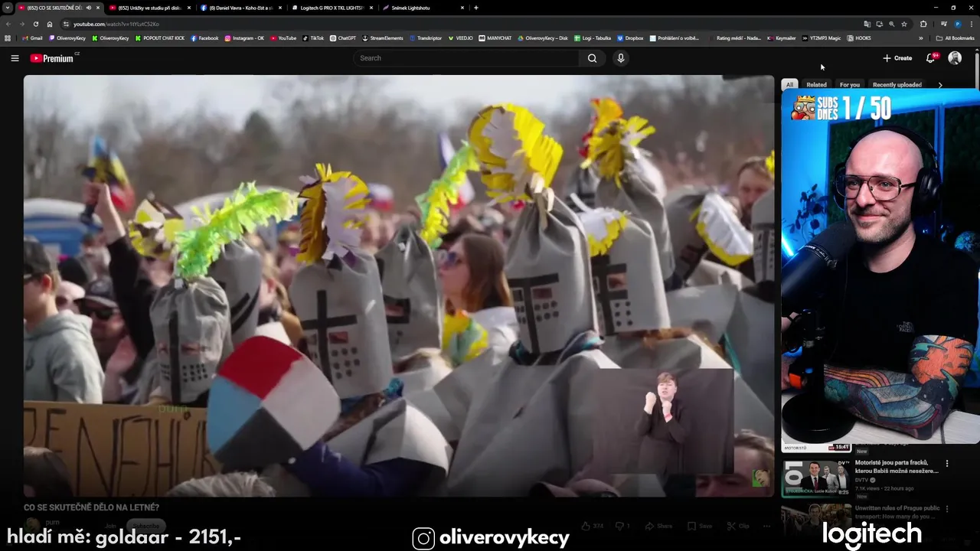Screen dimensions: 980x551
Task: Open options for Unwritten rules of Prague video
Action: click(947, 508)
